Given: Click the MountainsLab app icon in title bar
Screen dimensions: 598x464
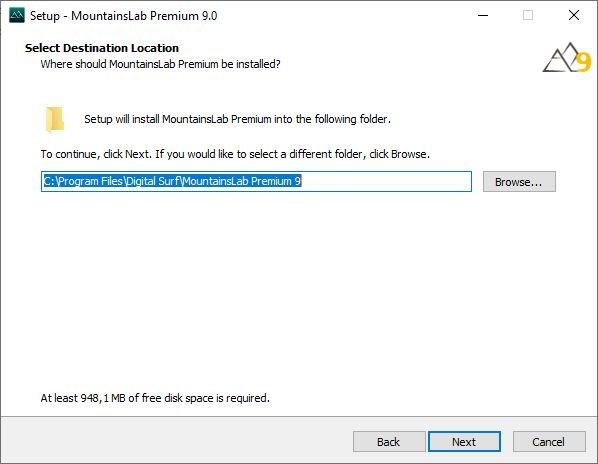Looking at the screenshot, I should click(17, 16).
